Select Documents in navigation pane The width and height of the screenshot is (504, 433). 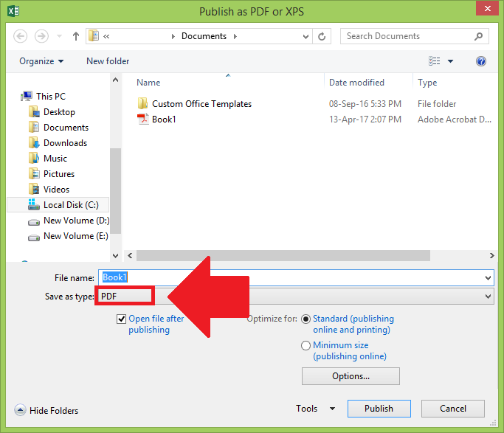click(66, 128)
